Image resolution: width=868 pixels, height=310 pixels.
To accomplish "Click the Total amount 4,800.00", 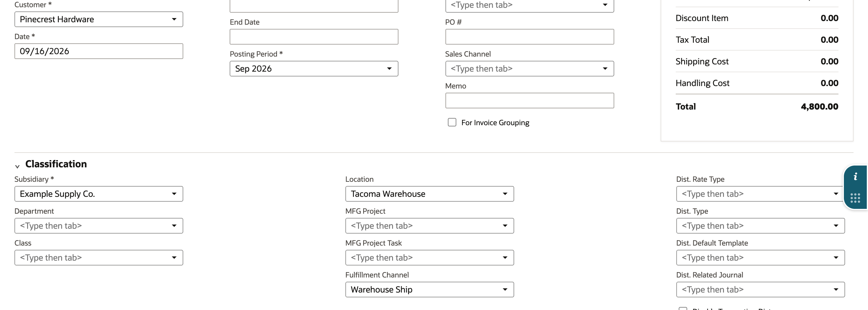I will pos(819,107).
